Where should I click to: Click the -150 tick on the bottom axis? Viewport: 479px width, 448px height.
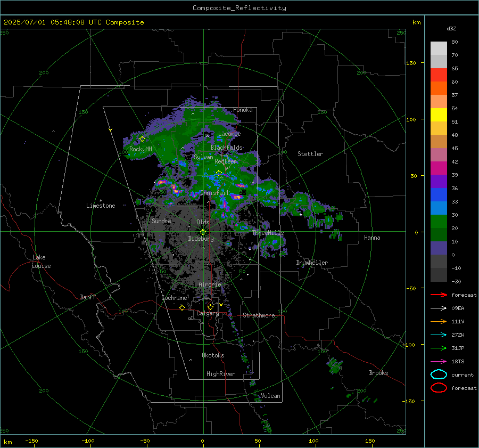(x=31, y=441)
